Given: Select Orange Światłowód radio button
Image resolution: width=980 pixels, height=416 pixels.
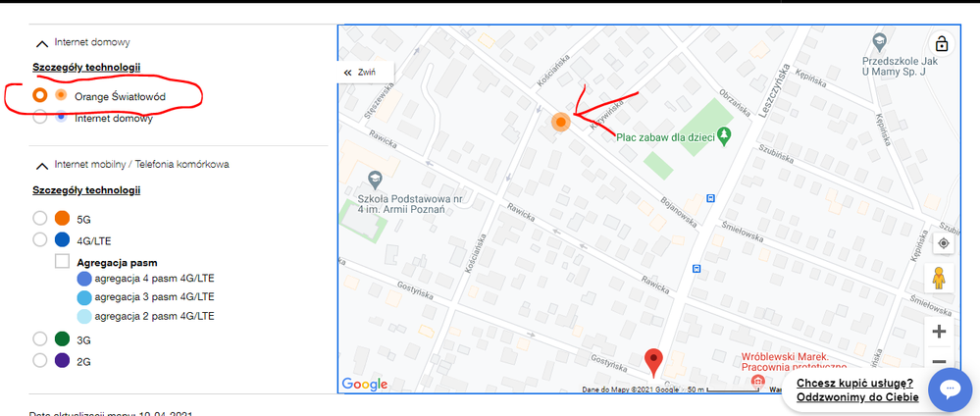Looking at the screenshot, I should 40,96.
